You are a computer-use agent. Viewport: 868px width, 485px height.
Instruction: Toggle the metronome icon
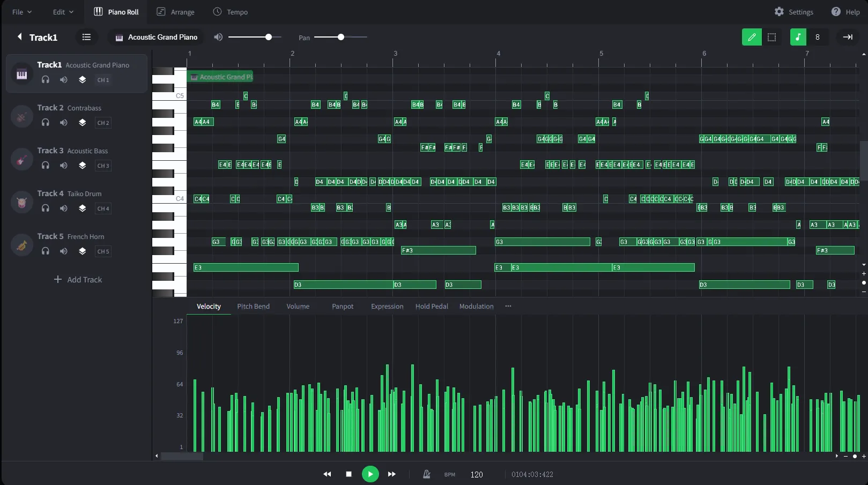(427, 474)
